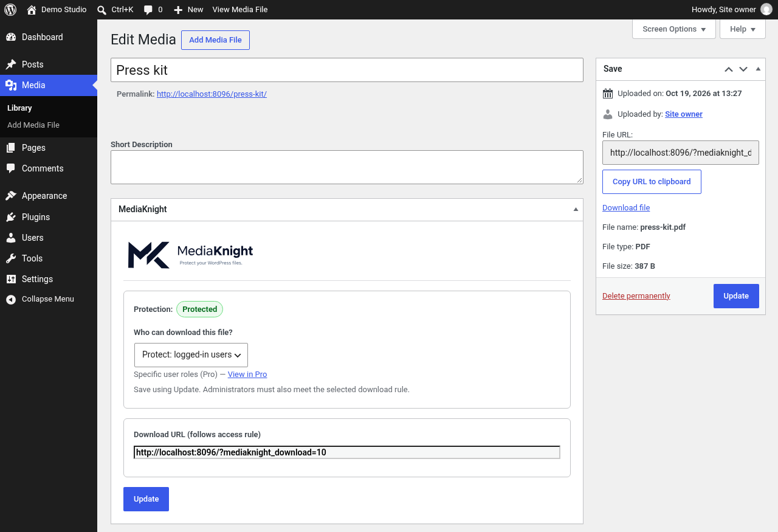This screenshot has width=778, height=532.
Task: Follow the View in Pro link
Action: coord(247,375)
